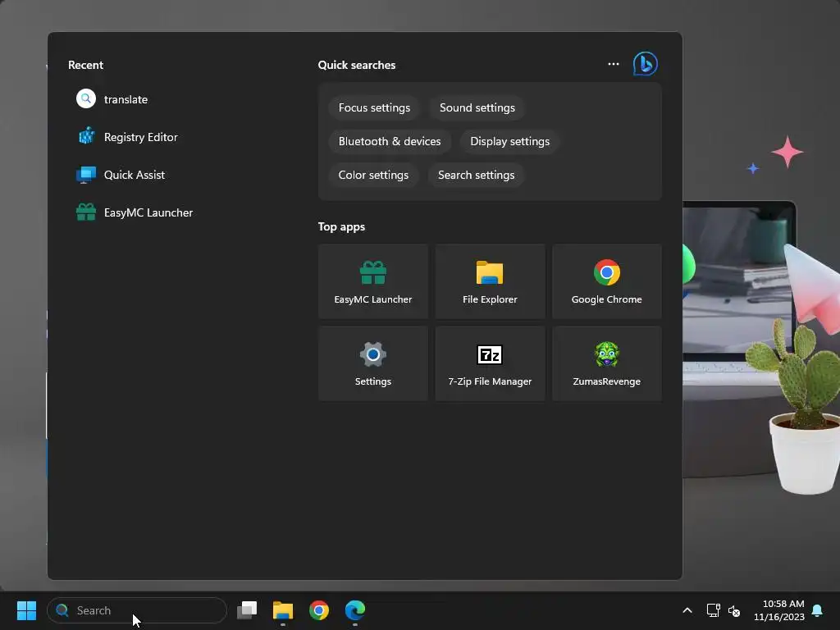The width and height of the screenshot is (840, 630).
Task: Click the muted volume tray icon
Action: (x=734, y=610)
